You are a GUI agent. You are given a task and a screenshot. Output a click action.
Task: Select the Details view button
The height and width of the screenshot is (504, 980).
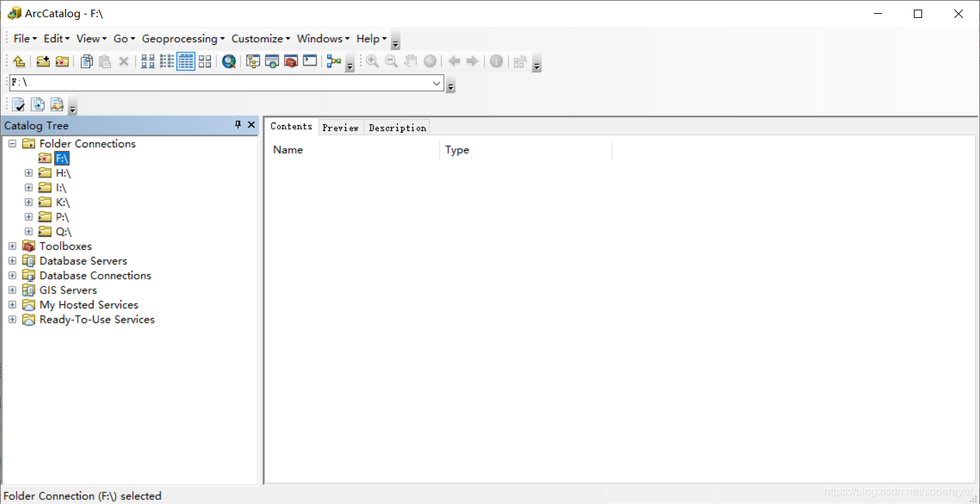point(186,61)
